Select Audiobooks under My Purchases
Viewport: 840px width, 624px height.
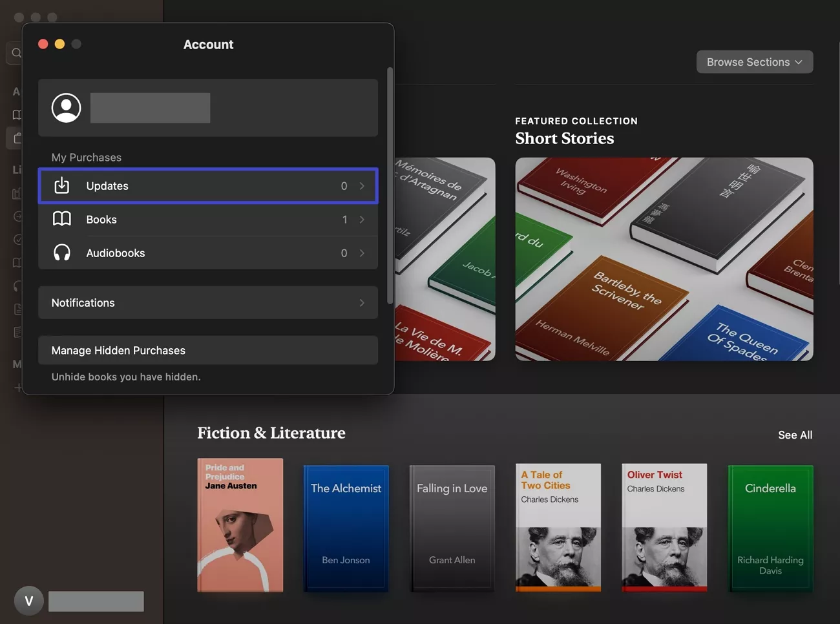(x=208, y=253)
